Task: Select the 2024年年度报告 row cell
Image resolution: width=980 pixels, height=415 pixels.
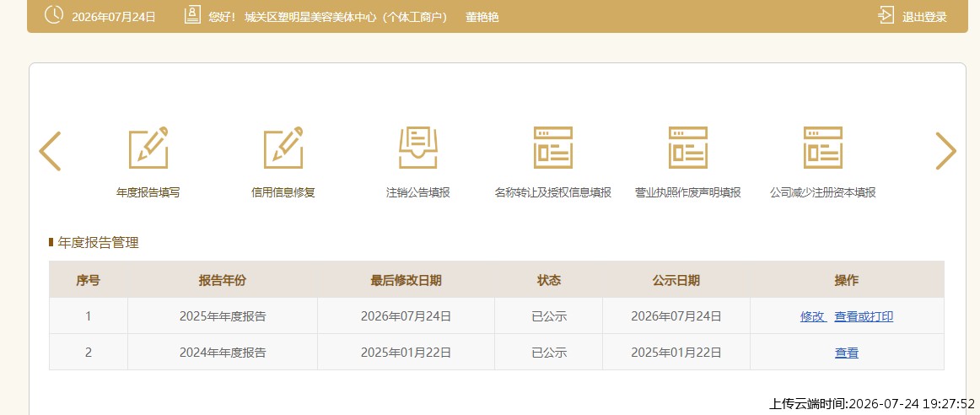Action: point(223,353)
